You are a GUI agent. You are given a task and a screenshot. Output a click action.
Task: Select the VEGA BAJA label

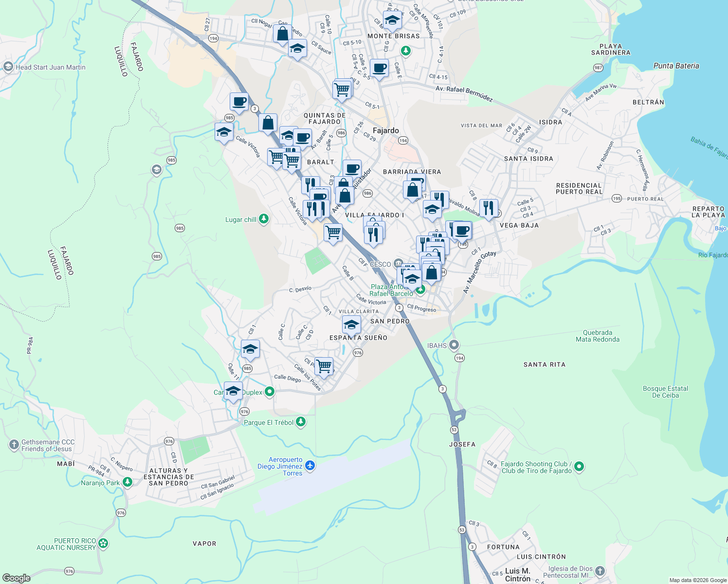519,225
